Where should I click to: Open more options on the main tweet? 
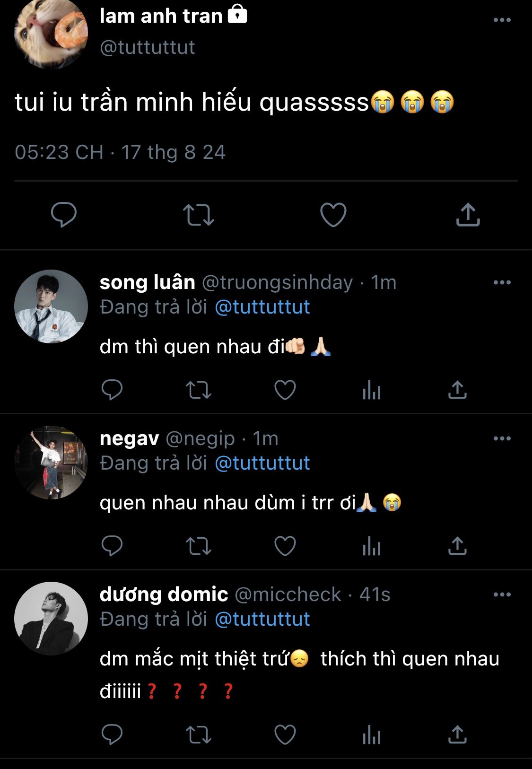coord(502,20)
